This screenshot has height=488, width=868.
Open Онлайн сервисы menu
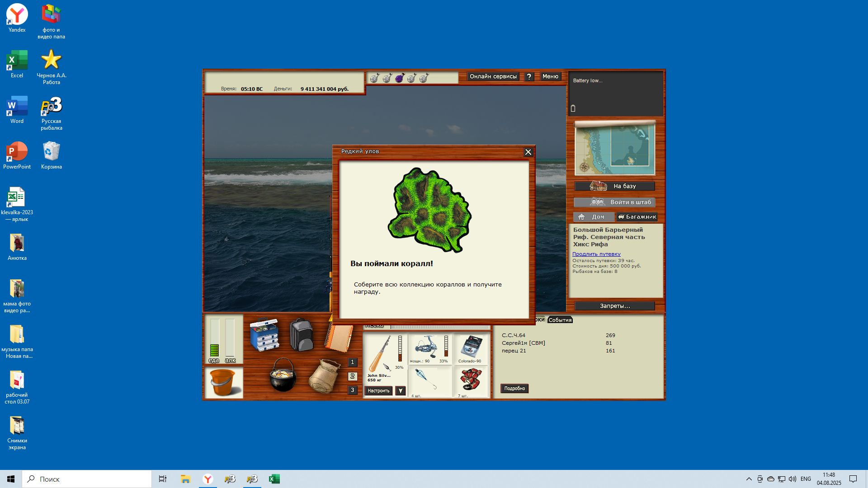pyautogui.click(x=493, y=76)
